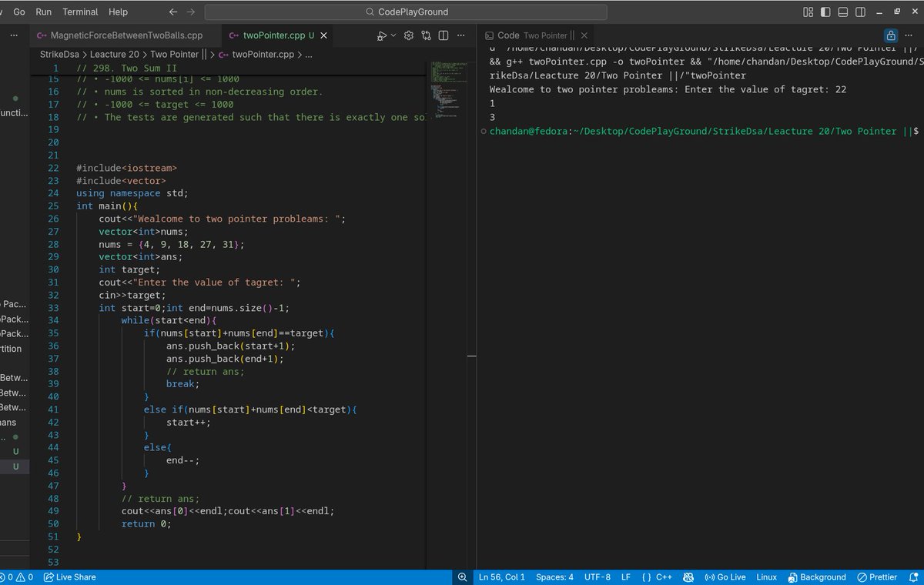Open notifications bell icon

coord(912,577)
